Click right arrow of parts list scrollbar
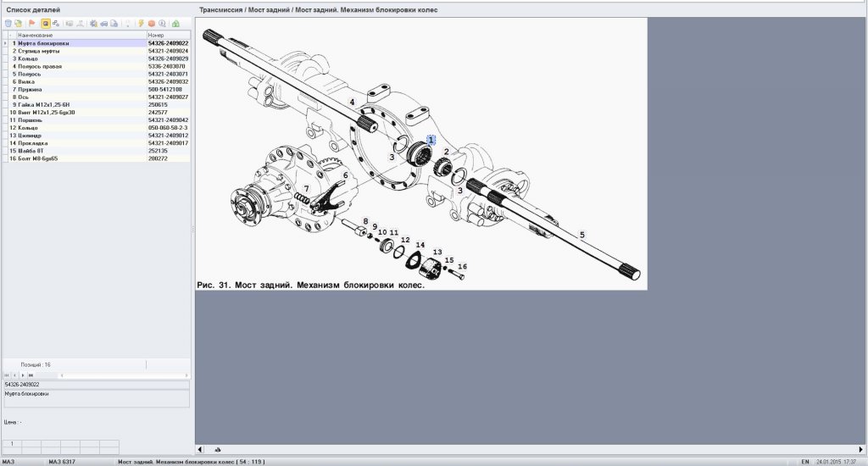 click(x=186, y=375)
